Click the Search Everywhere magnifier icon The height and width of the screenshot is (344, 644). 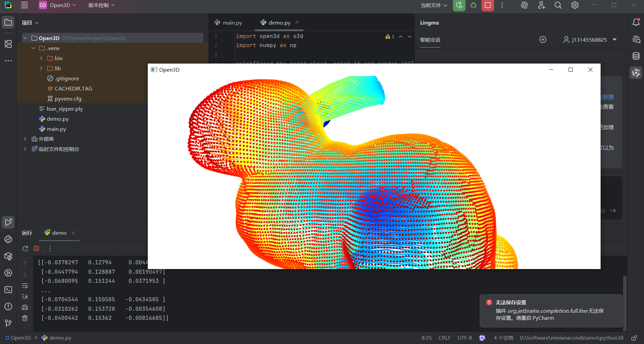(x=558, y=5)
